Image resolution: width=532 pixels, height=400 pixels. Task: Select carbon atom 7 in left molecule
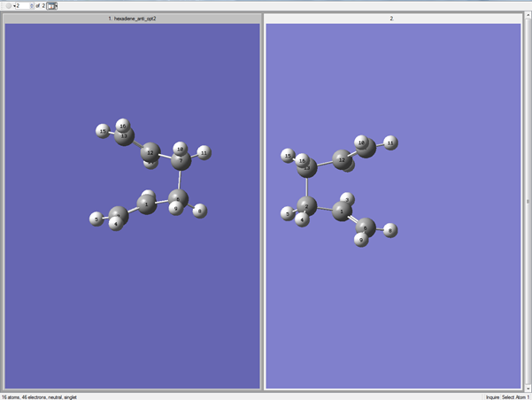[x=181, y=161]
